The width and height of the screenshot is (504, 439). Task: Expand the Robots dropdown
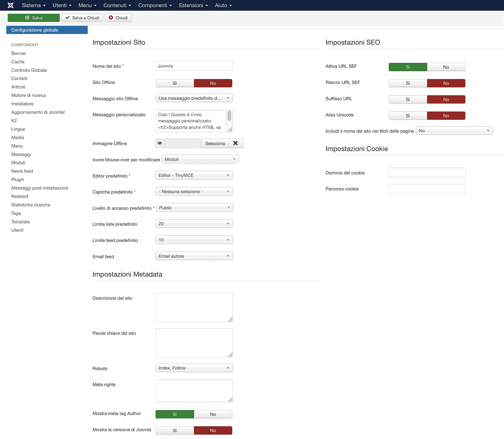coord(194,368)
